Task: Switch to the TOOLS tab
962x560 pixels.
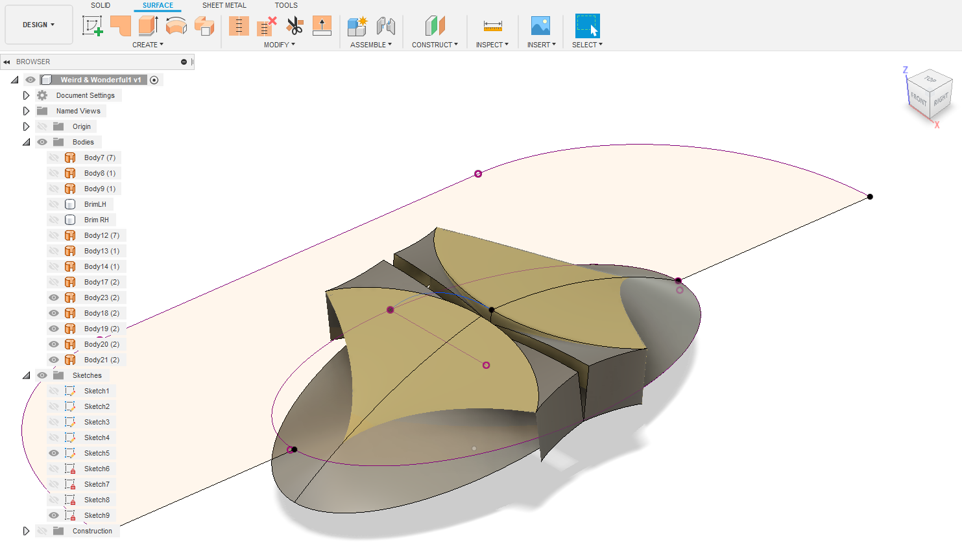Action: click(x=286, y=5)
